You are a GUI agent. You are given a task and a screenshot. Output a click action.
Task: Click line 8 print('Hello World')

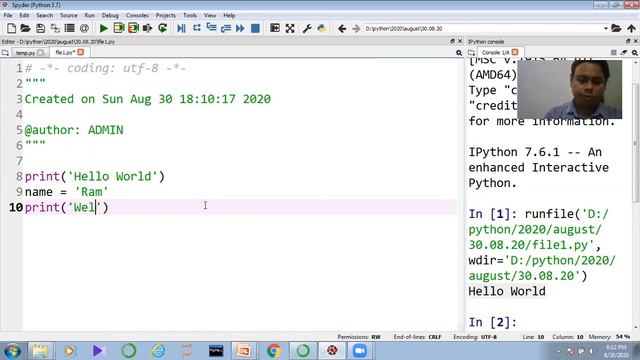tap(95, 176)
